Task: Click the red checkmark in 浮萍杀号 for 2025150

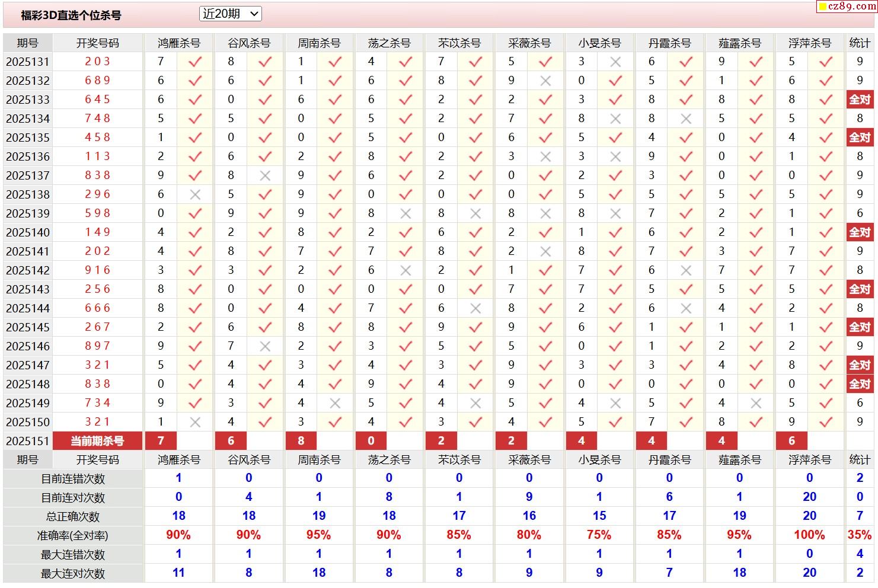Action: coord(826,422)
